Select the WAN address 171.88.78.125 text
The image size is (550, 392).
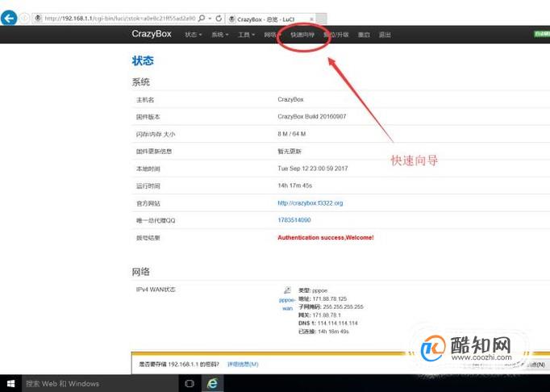coord(329,299)
